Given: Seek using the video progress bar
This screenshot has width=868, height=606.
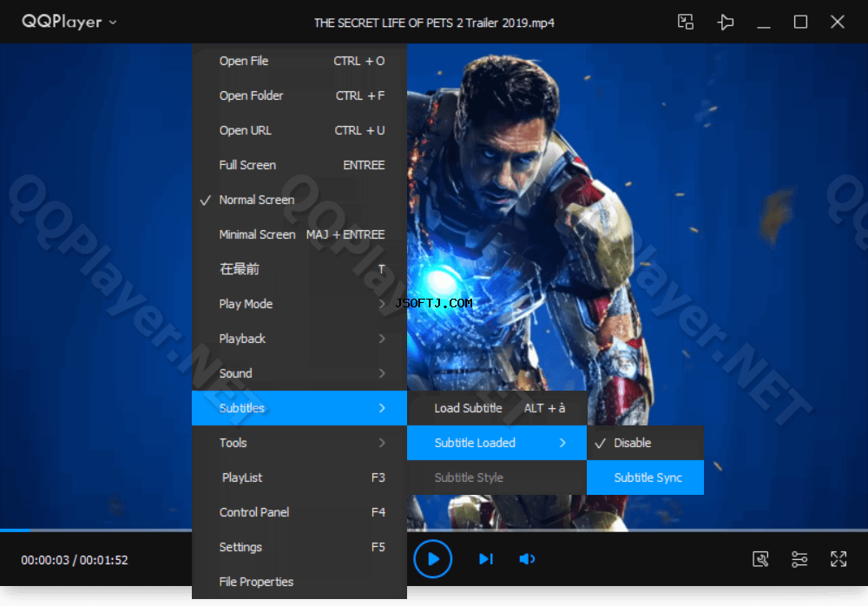Looking at the screenshot, I should click(434, 530).
